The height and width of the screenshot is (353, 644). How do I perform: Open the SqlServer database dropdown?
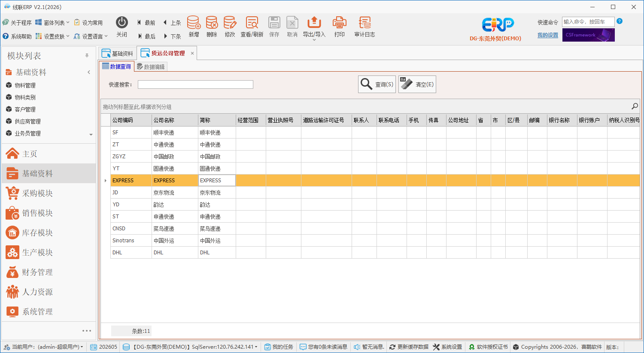(x=190, y=347)
